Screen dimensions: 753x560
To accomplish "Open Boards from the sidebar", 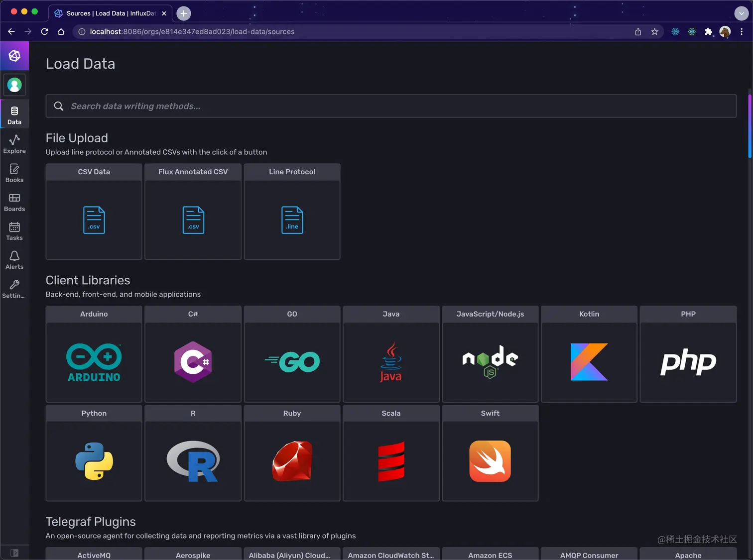I will coord(14,202).
